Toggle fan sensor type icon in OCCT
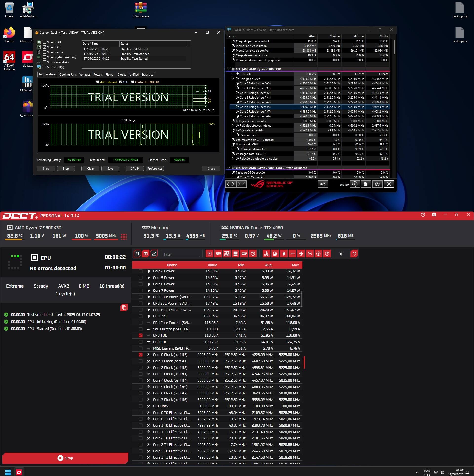This screenshot has width=474, height=476. (301, 254)
